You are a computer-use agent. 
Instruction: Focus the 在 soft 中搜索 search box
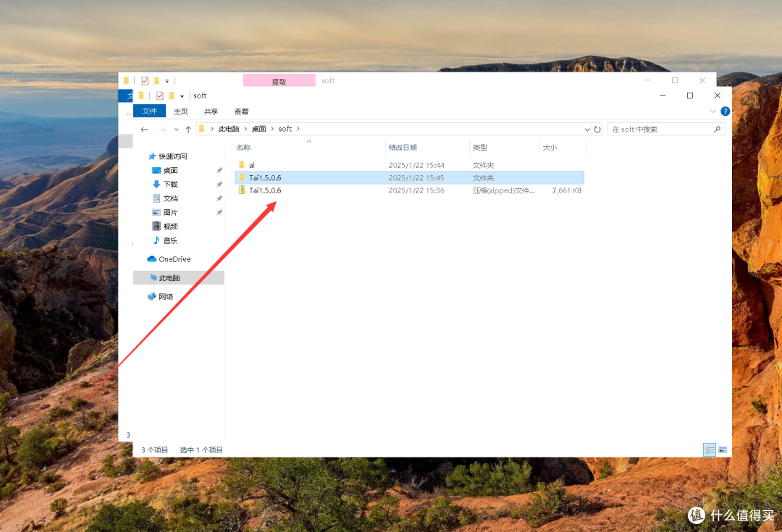pos(666,129)
